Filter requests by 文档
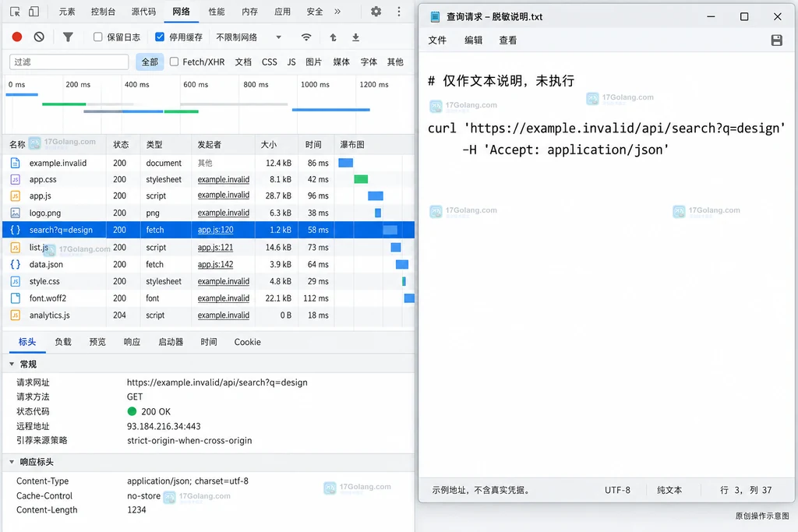The width and height of the screenshot is (798, 532). (243, 62)
